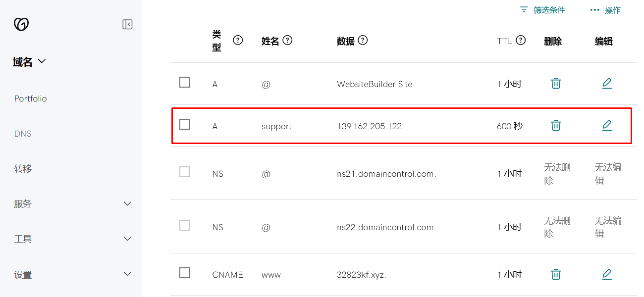Edit the WebsiteBuilder Site A record
Image resolution: width=644 pixels, height=297 pixels.
pos(606,83)
